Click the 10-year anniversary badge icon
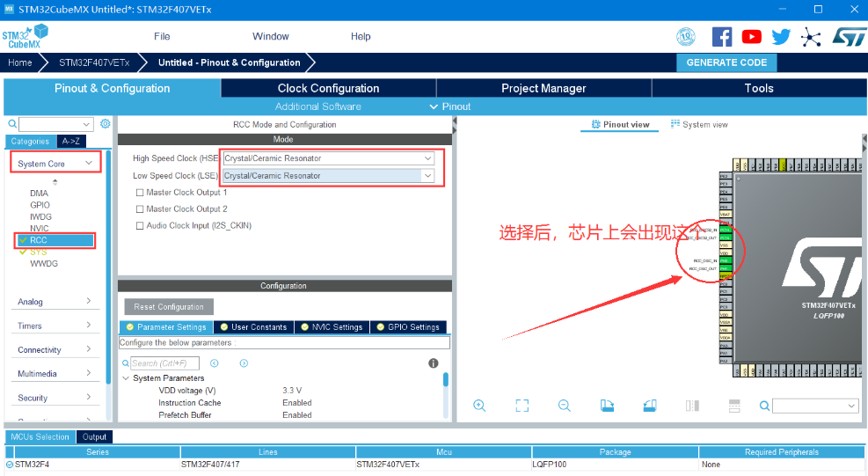868x476 pixels. click(x=686, y=37)
